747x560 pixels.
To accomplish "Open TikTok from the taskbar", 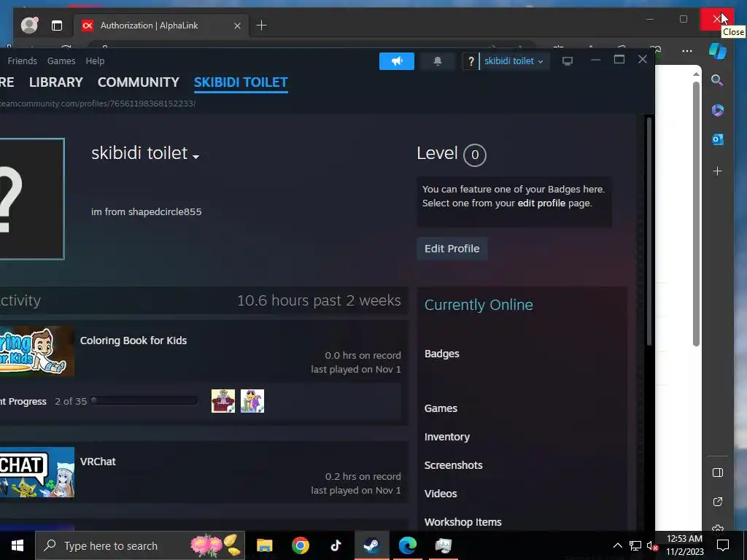I will [x=336, y=545].
